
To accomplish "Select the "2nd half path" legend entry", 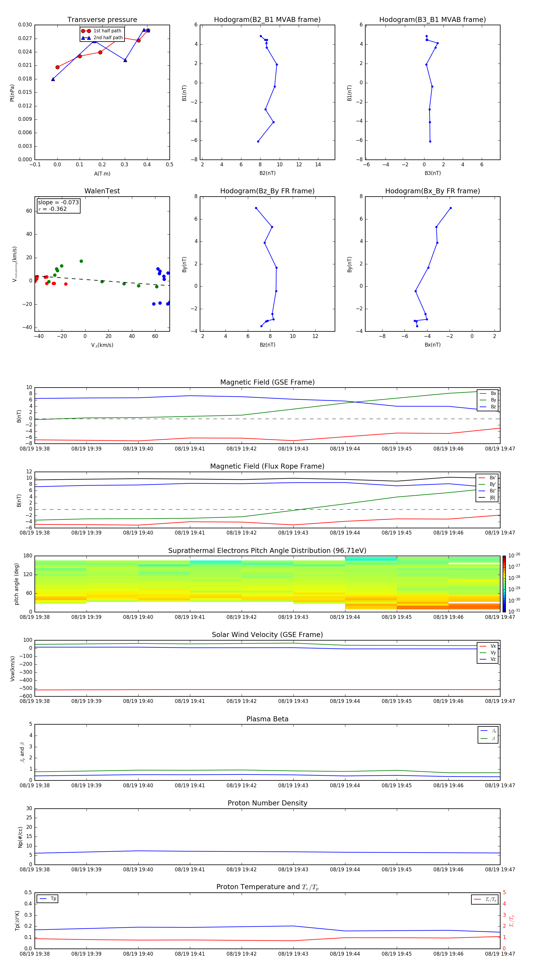I will (102, 38).
